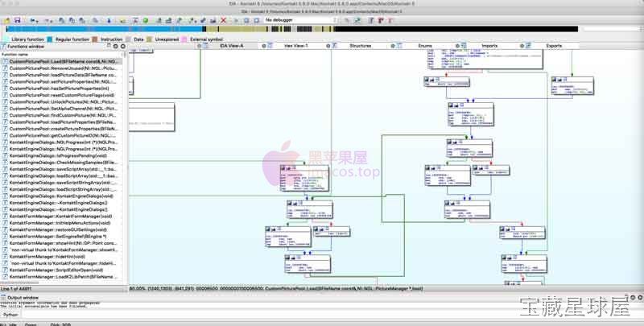Select CustomPicturePool::createPictureProperties function row
This screenshot has height=326, width=644.
pyautogui.click(x=62, y=129)
